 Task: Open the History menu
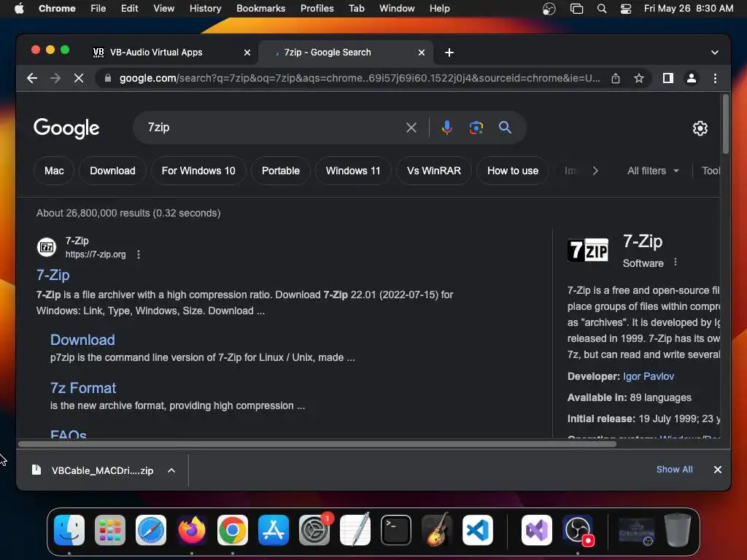point(205,9)
